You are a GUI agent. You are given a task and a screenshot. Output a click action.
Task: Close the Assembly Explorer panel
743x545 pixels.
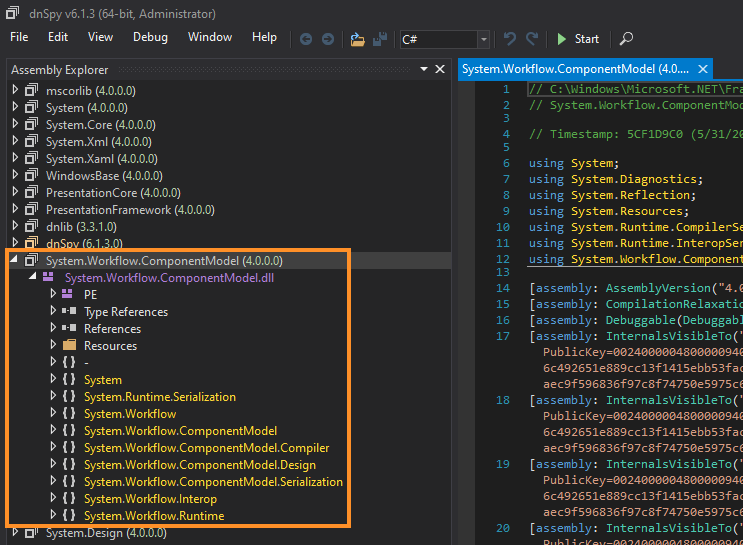440,69
